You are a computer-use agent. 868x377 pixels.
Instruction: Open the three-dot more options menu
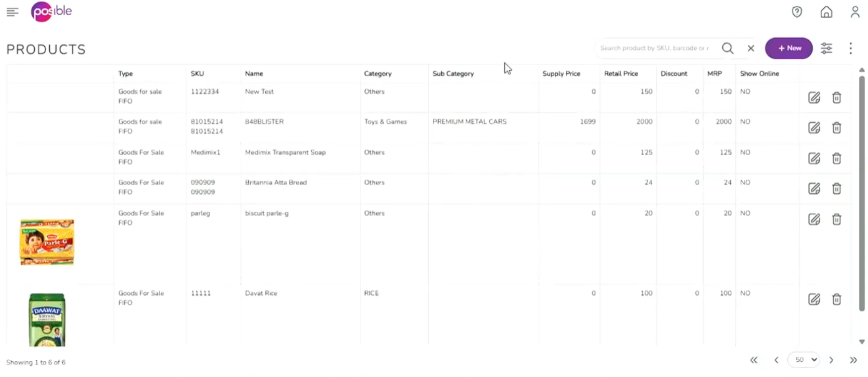pos(850,48)
